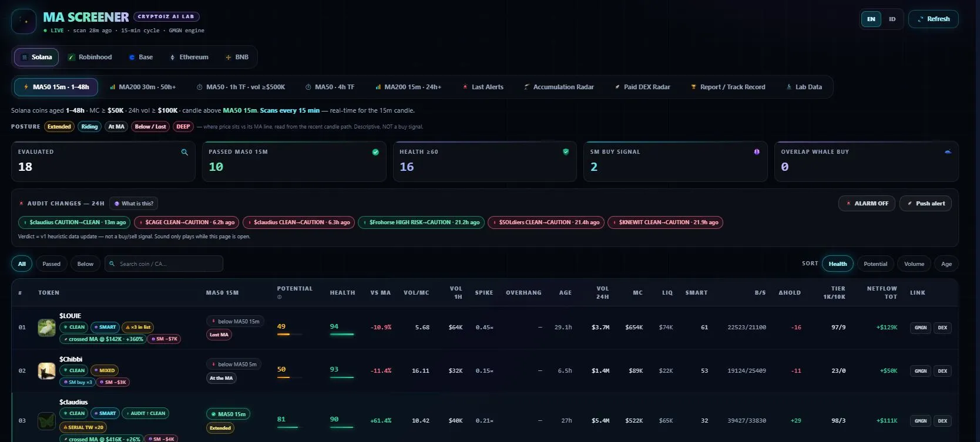The width and height of the screenshot is (980, 442).
Task: Open the MA50 15m · 1–48h tab
Action: pyautogui.click(x=56, y=87)
